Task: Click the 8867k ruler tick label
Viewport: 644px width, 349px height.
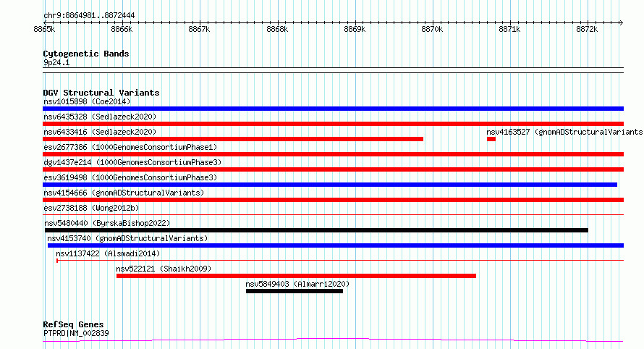Action: click(x=199, y=29)
